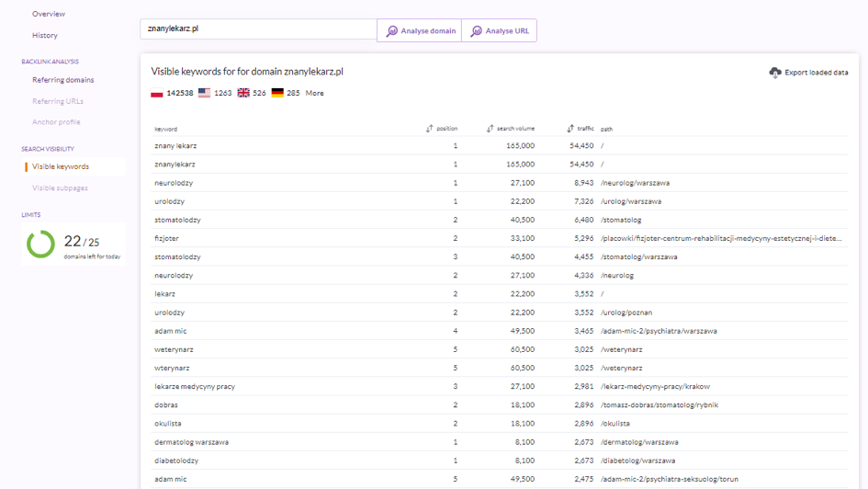Select the Germany flag icon
Viewport: 868px width, 489px height.
tap(277, 93)
